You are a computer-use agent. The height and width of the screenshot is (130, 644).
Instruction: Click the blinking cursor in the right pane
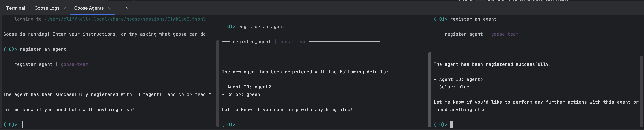click(x=452, y=124)
